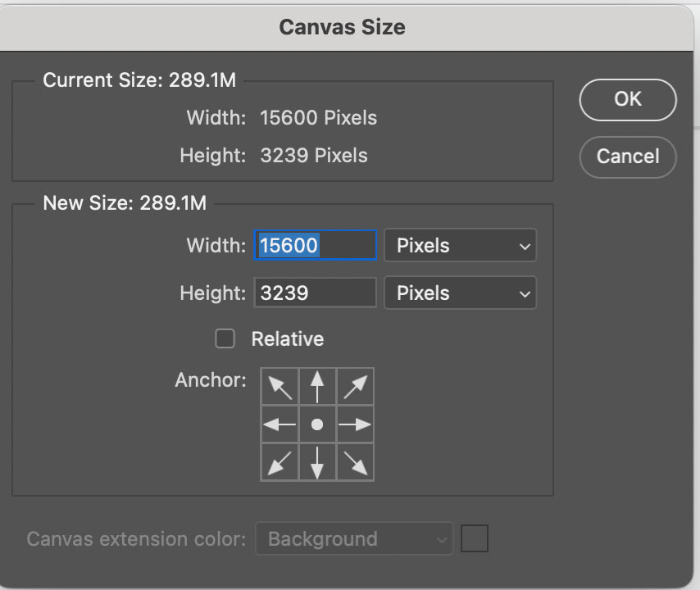Set anchor to middle-right arrow
Screen dimensions: 700x590
tap(355, 424)
